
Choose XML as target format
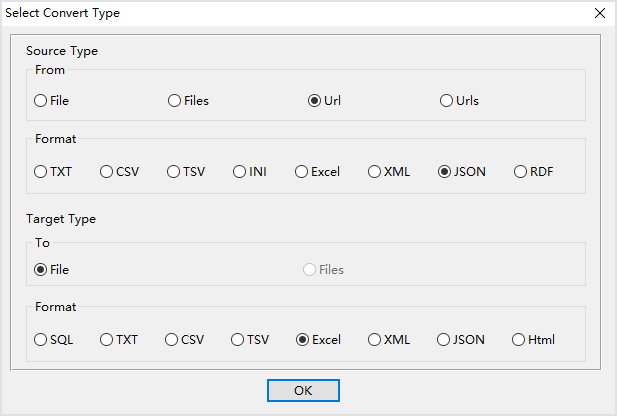coord(375,340)
